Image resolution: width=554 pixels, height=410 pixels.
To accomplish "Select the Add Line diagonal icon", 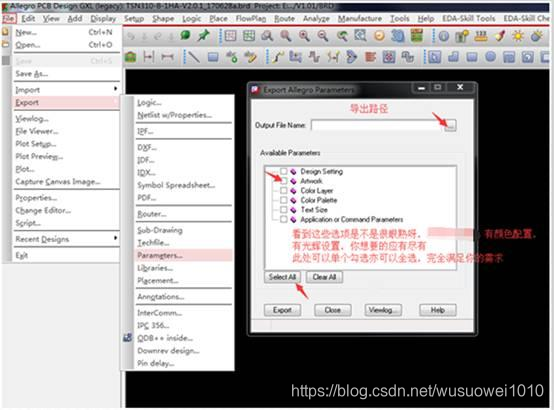I will tap(193, 57).
